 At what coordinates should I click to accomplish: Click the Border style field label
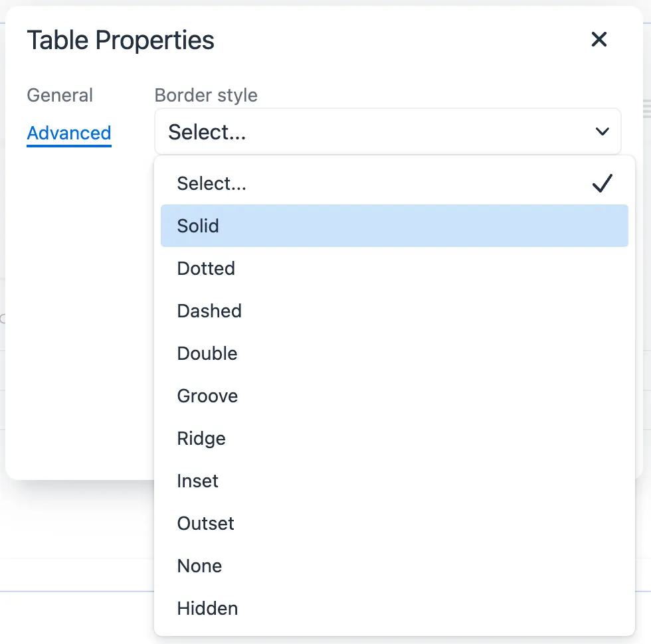click(206, 96)
